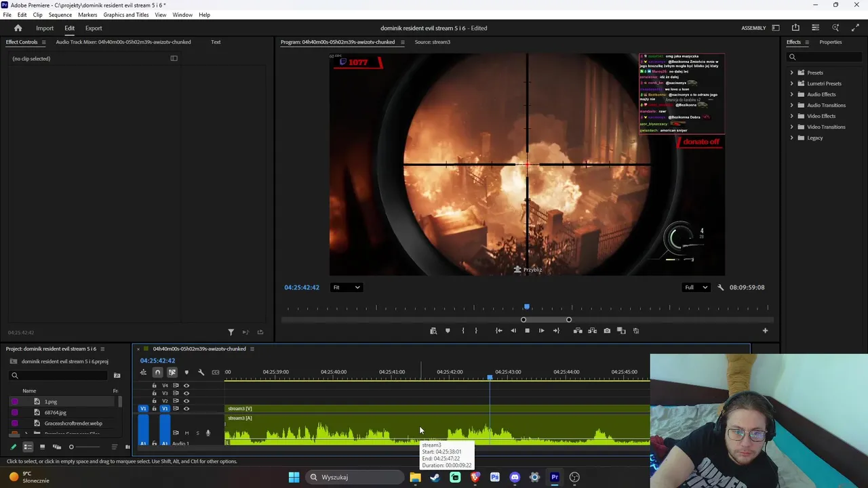Image resolution: width=868 pixels, height=488 pixels.
Task: Expand the Audio Transitions folder
Action: (791, 105)
